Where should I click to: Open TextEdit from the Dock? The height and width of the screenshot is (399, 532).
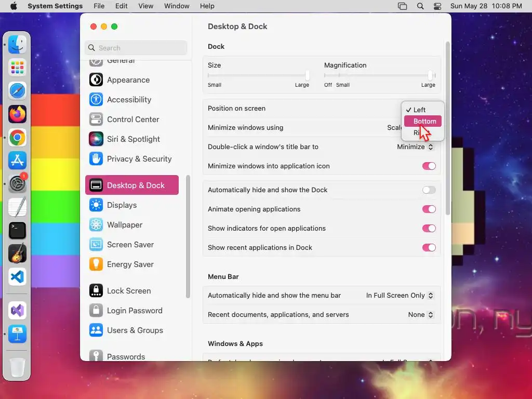coord(17,207)
